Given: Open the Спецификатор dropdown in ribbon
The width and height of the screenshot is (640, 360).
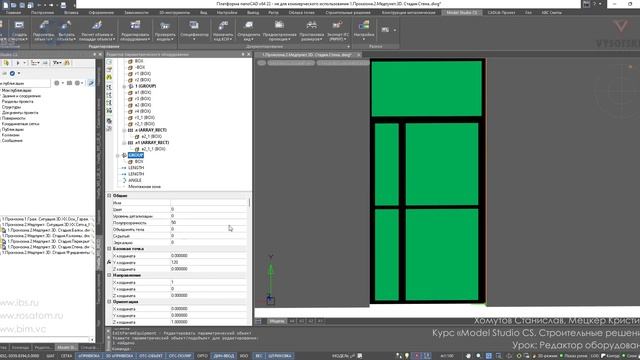Looking at the screenshot, I should 194,31.
